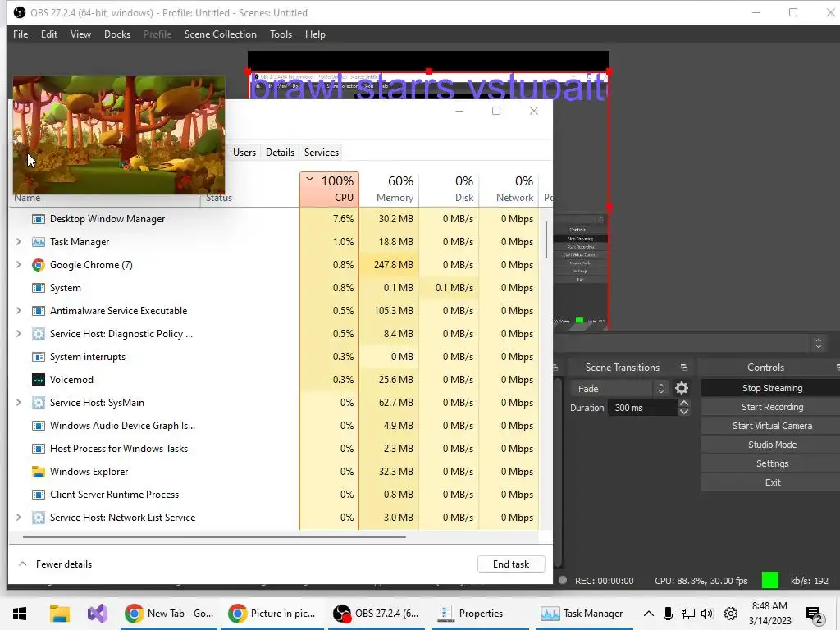Toggle Studio Mode in OBS

[x=772, y=445]
